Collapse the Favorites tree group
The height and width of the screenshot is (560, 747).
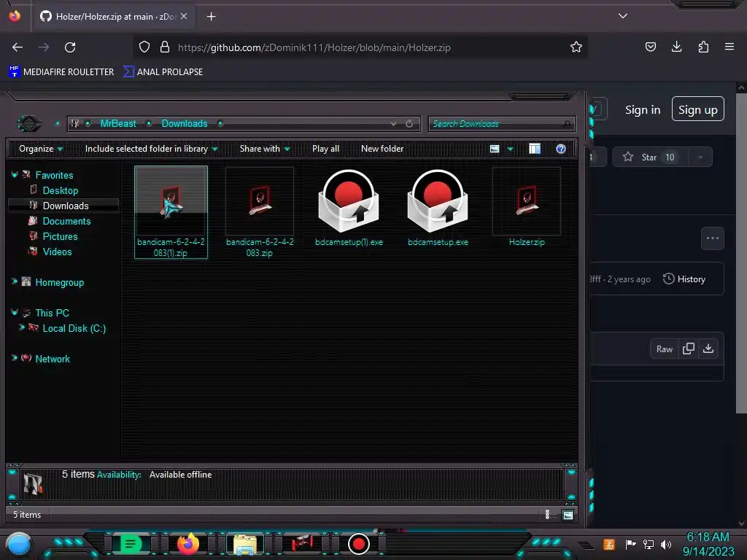click(15, 175)
